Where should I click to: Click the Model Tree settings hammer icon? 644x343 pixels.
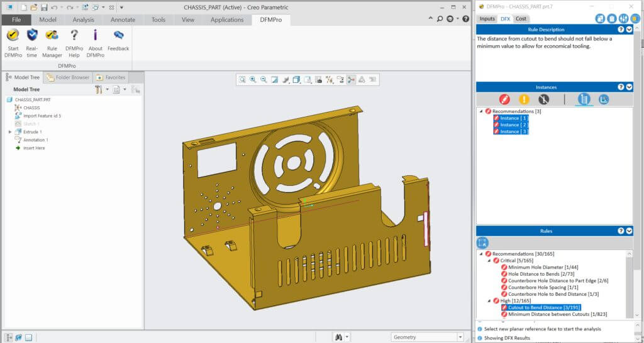pyautogui.click(x=98, y=89)
